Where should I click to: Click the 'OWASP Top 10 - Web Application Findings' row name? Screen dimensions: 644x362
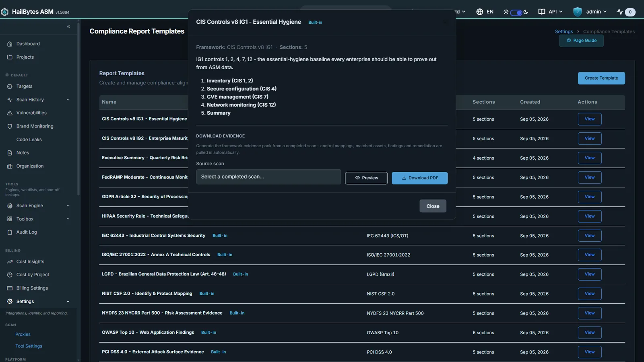[x=148, y=333]
